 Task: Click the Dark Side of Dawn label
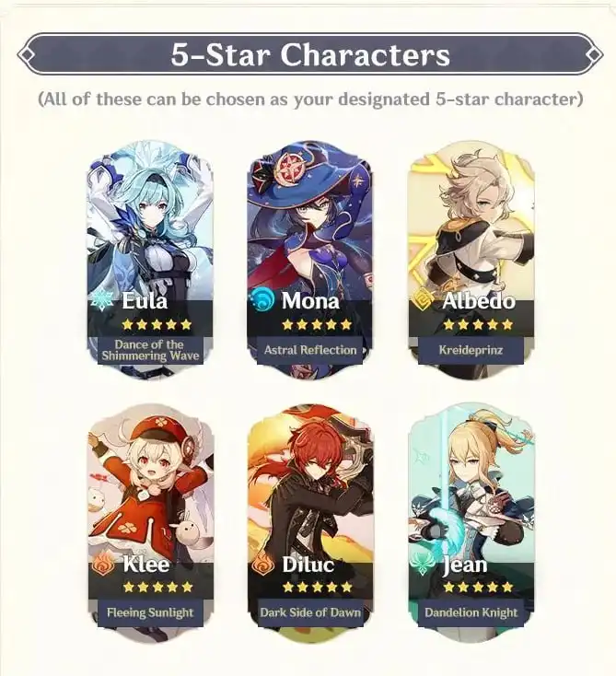click(x=310, y=612)
